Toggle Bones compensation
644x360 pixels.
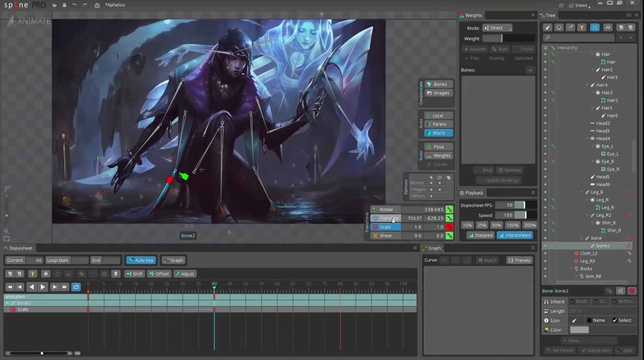[x=439, y=84]
